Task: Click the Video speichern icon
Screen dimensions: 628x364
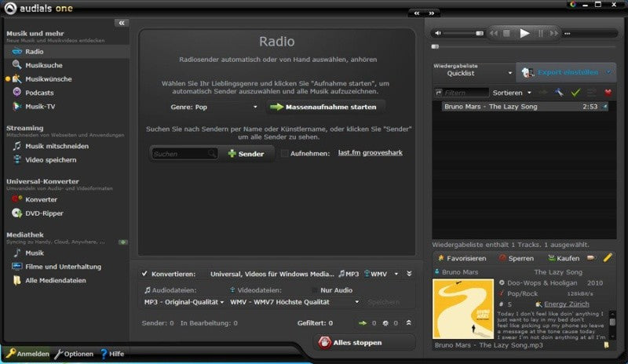Action: coord(16,159)
